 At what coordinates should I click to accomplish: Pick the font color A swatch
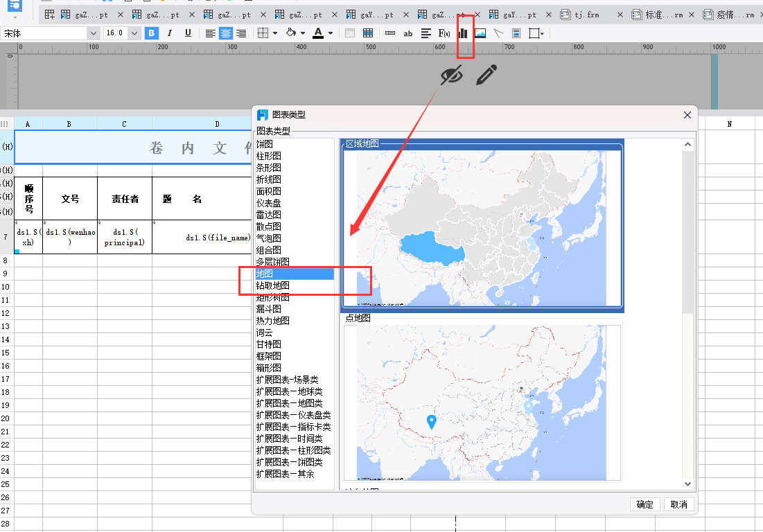coord(318,33)
